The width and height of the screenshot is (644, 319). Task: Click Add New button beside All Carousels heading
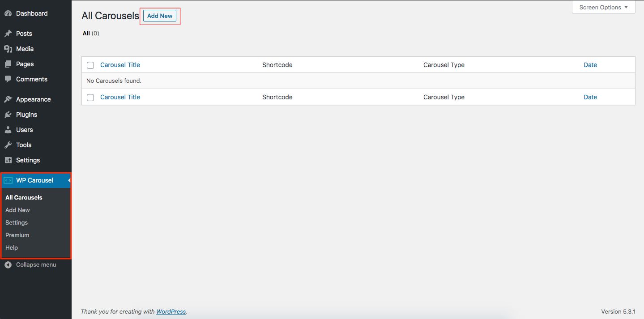point(160,16)
